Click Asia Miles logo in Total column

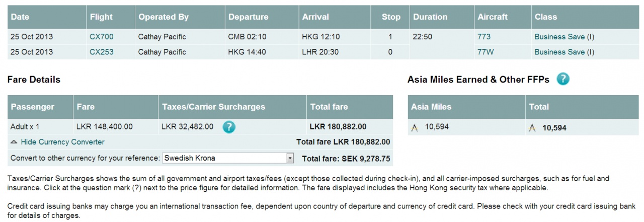pos(532,128)
